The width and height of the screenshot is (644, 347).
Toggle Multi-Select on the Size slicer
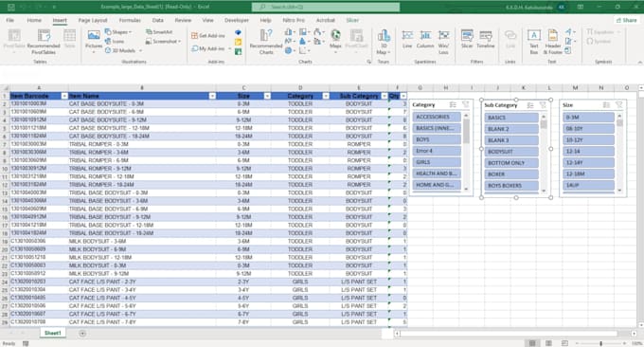(606, 105)
